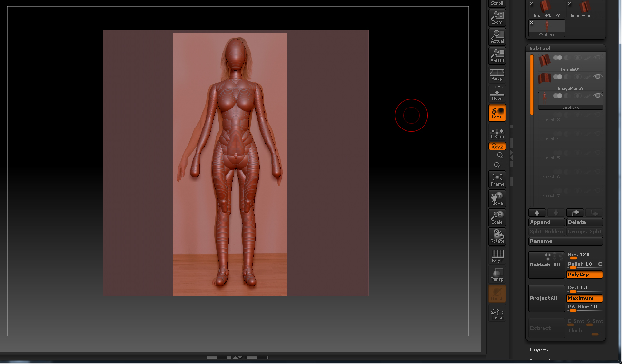
Task: Hide the ImagePlaneY subtool with eye icon
Action: (598, 77)
